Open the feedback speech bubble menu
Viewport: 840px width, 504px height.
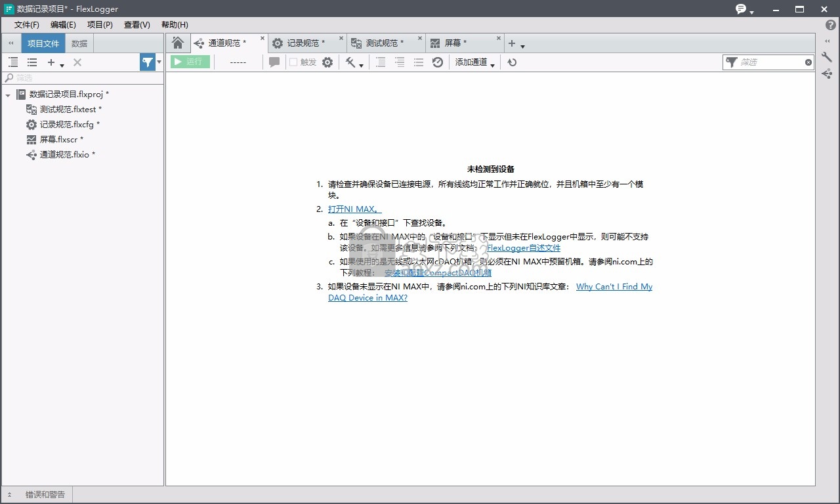click(x=744, y=9)
